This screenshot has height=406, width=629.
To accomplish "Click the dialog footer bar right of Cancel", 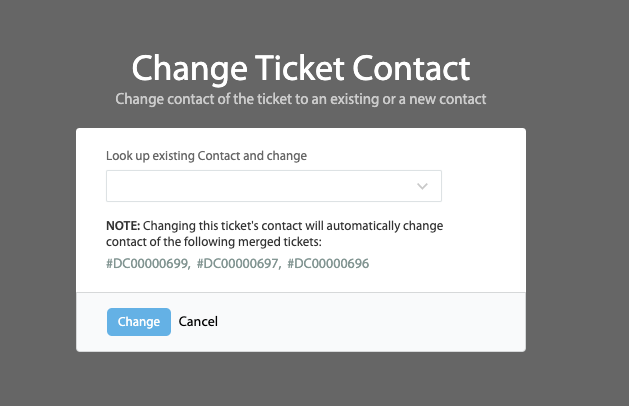I will [380, 321].
